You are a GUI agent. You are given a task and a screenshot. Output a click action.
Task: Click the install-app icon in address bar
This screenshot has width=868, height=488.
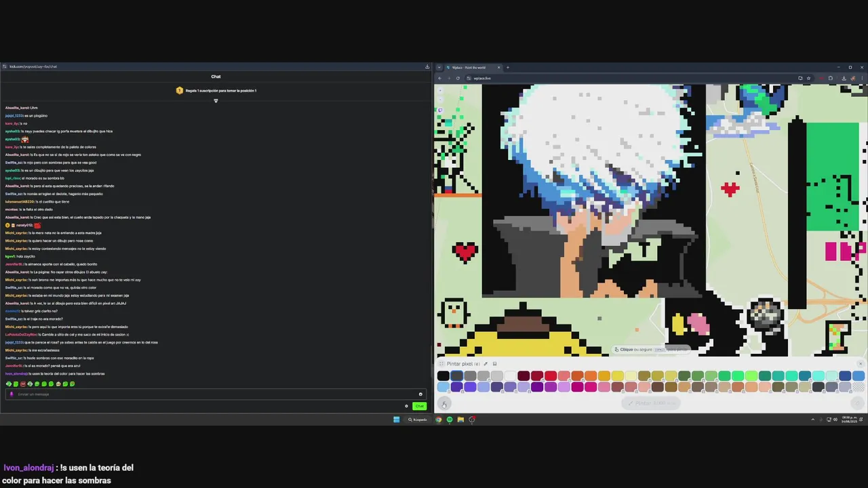800,78
